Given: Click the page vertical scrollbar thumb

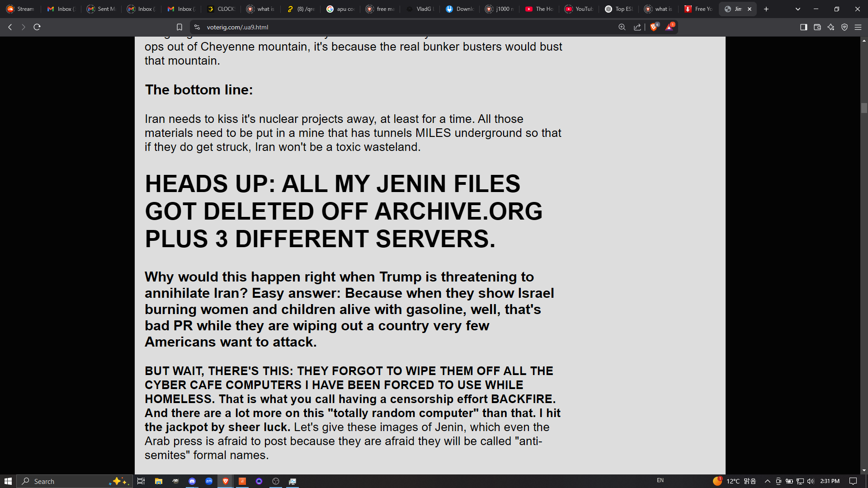Looking at the screenshot, I should pos(864,108).
